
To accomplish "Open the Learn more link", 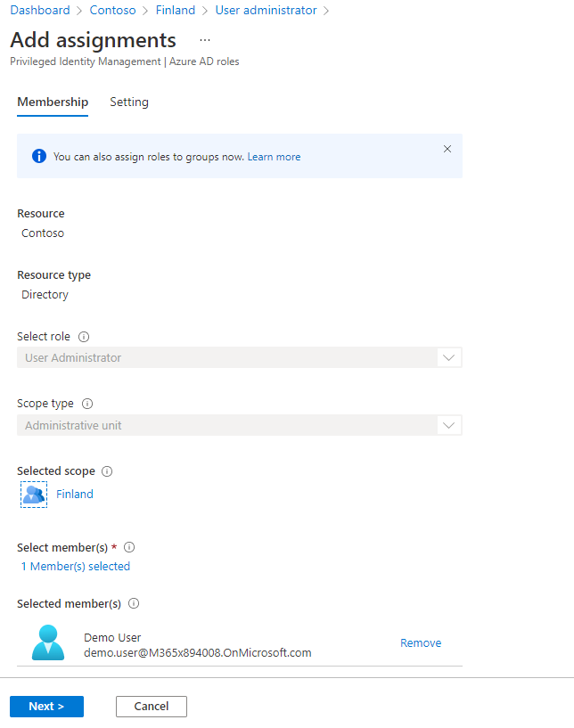I will 274,157.
